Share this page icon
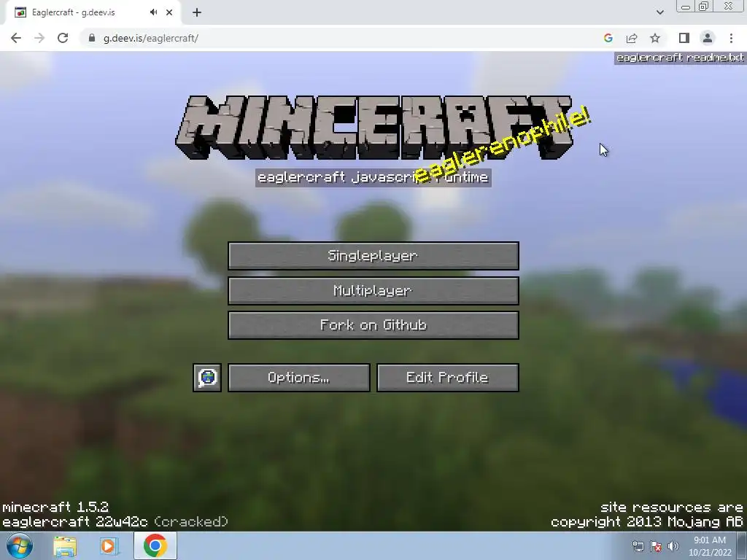The height and width of the screenshot is (560, 747). [632, 38]
